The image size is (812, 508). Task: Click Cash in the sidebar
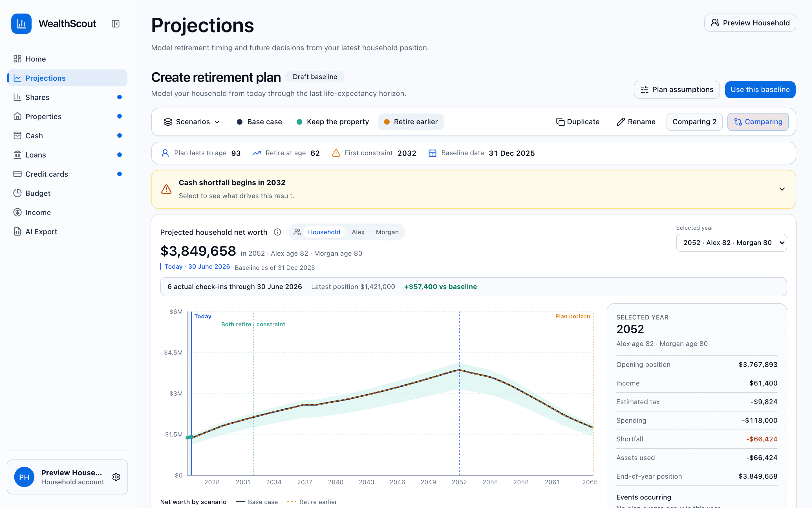pos(67,135)
